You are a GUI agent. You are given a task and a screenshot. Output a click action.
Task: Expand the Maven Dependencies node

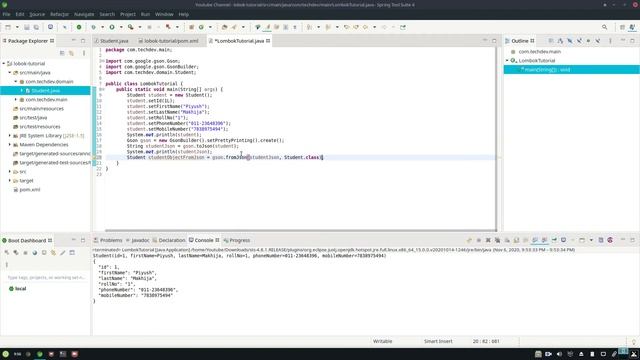coord(10,144)
